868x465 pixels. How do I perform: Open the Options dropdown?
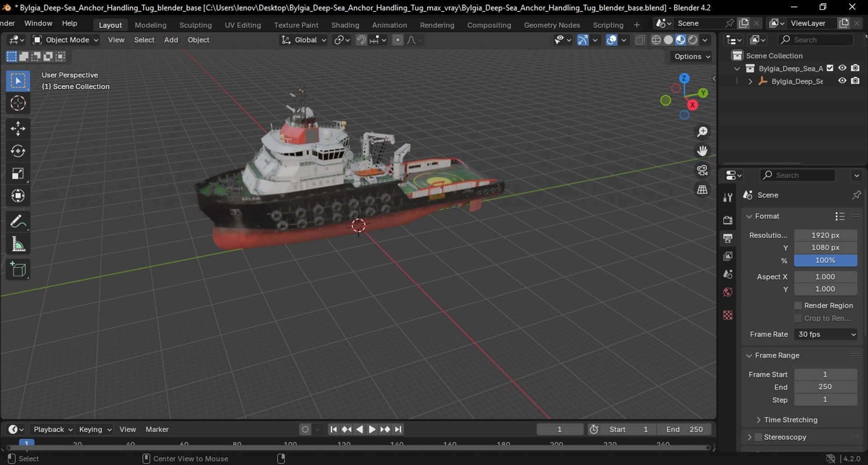click(692, 57)
